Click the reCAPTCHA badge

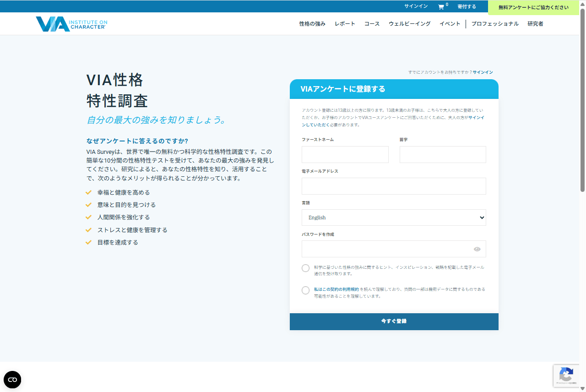(x=566, y=376)
